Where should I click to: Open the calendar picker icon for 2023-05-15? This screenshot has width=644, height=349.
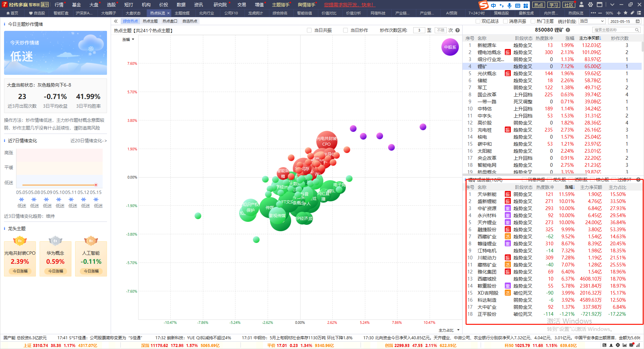[x=638, y=21]
